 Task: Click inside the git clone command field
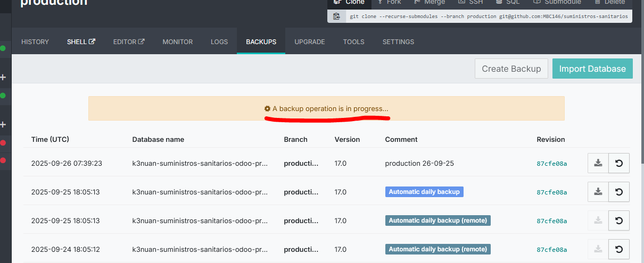point(488,16)
